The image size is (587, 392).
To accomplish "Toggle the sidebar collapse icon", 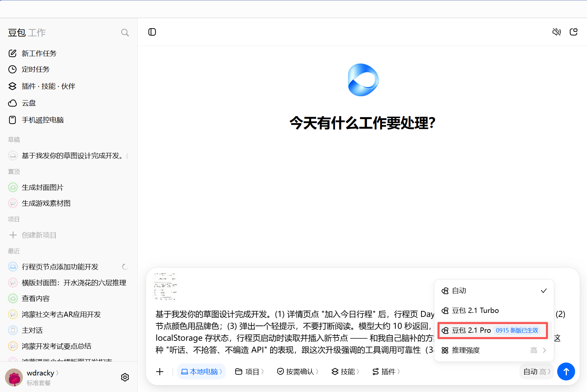I will pos(152,32).
